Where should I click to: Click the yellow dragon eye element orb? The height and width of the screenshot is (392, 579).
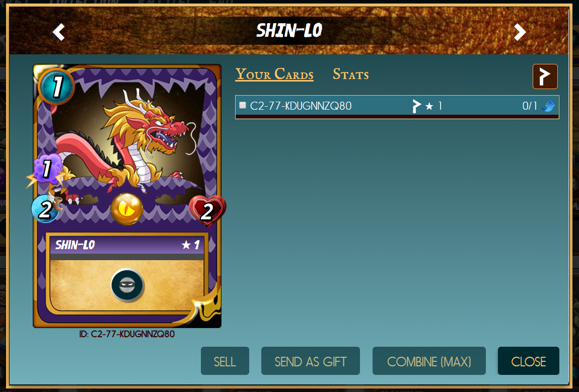pyautogui.click(x=127, y=209)
